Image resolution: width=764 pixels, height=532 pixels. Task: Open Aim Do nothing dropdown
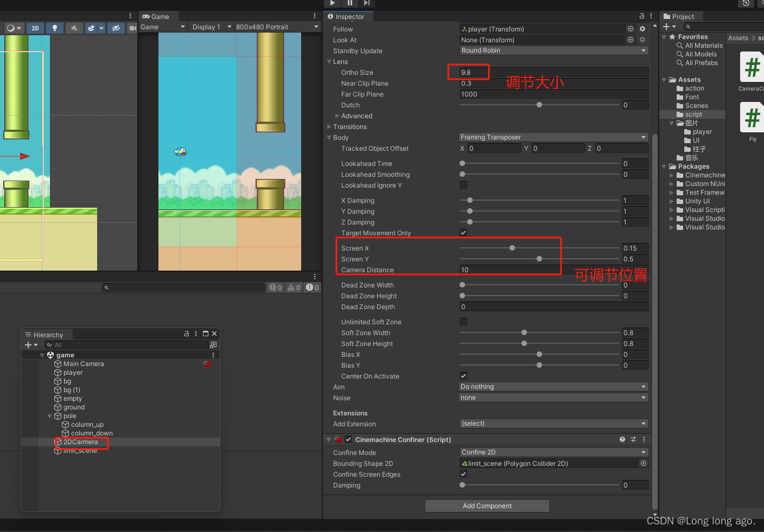554,387
